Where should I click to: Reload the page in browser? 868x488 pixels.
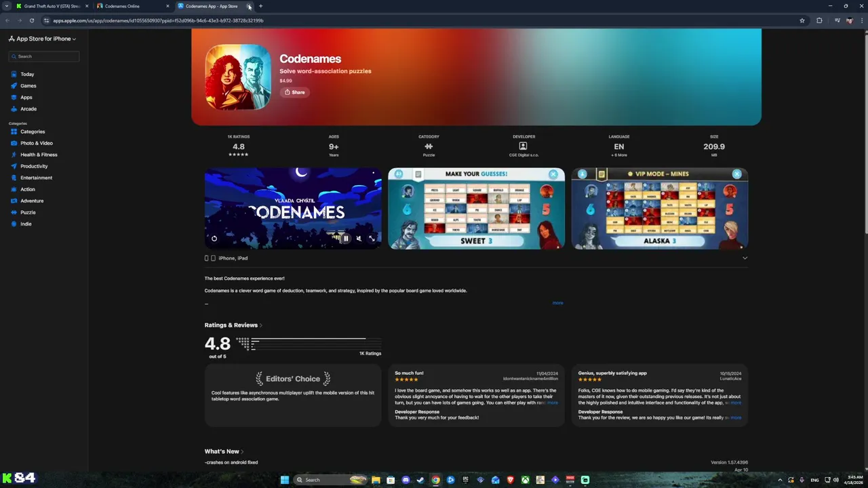[31, 20]
